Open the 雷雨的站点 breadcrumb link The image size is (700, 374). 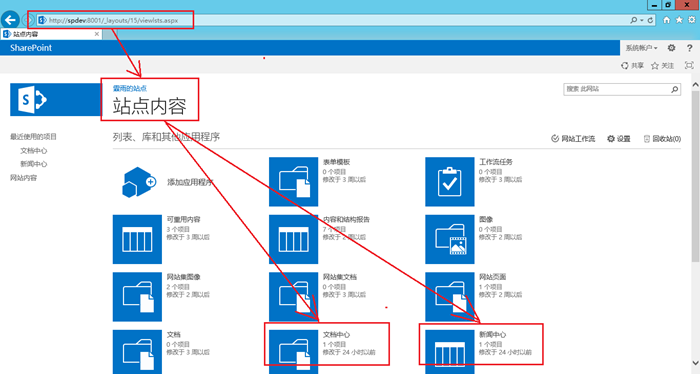[x=129, y=88]
